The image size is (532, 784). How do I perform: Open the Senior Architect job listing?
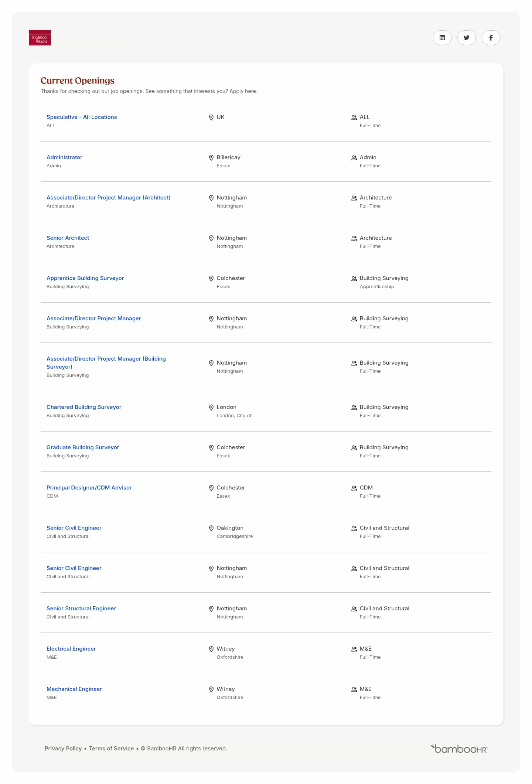click(x=68, y=238)
